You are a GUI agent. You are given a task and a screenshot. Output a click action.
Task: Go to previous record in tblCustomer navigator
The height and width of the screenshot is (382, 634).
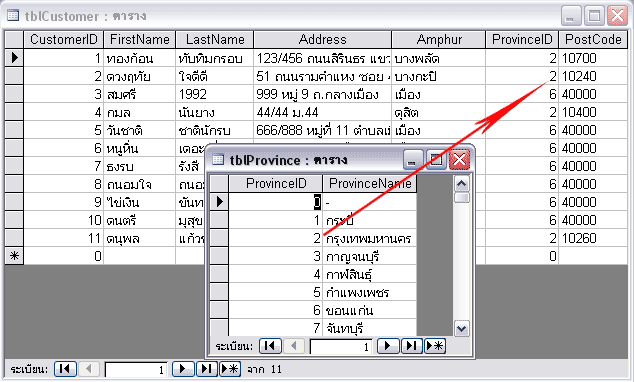[89, 369]
